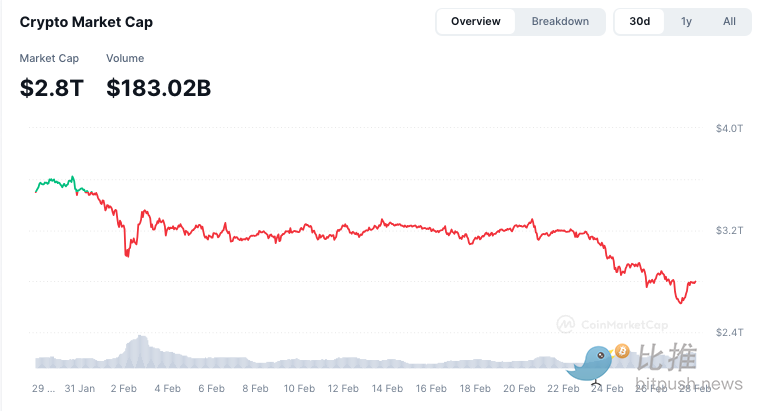Click the $183.02B volume value

[159, 88]
